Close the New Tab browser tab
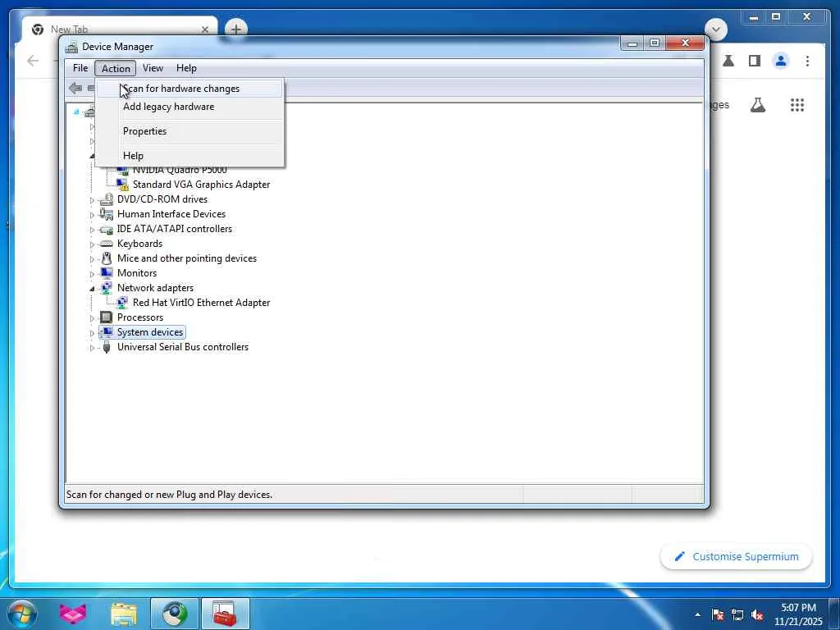Image resolution: width=840 pixels, height=630 pixels. (204, 30)
